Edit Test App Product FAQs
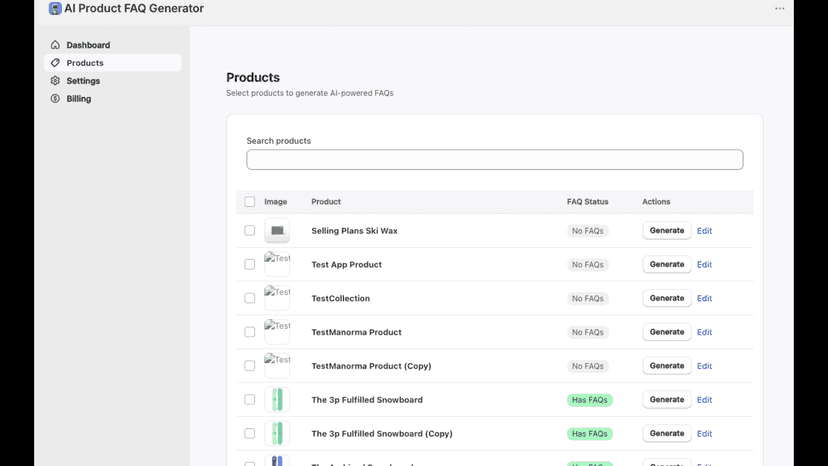Viewport: 828px width, 466px height. (x=704, y=265)
